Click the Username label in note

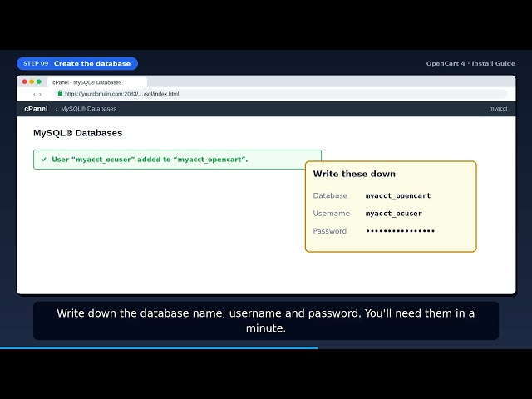(331, 214)
